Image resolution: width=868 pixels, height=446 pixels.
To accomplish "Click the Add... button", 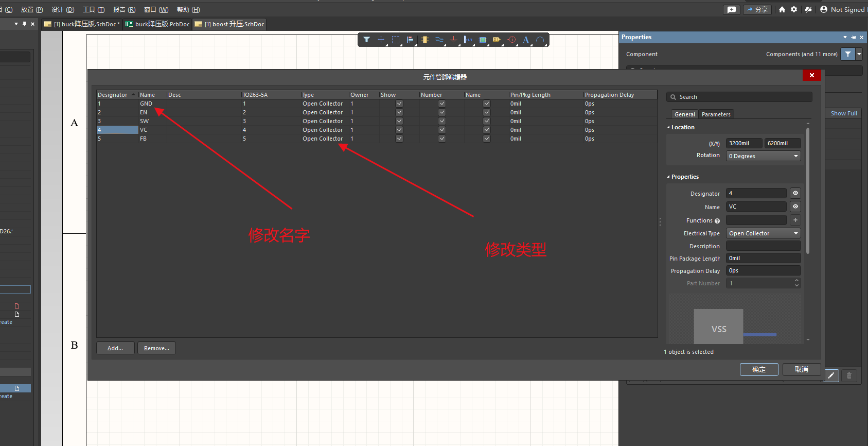I will 115,348.
